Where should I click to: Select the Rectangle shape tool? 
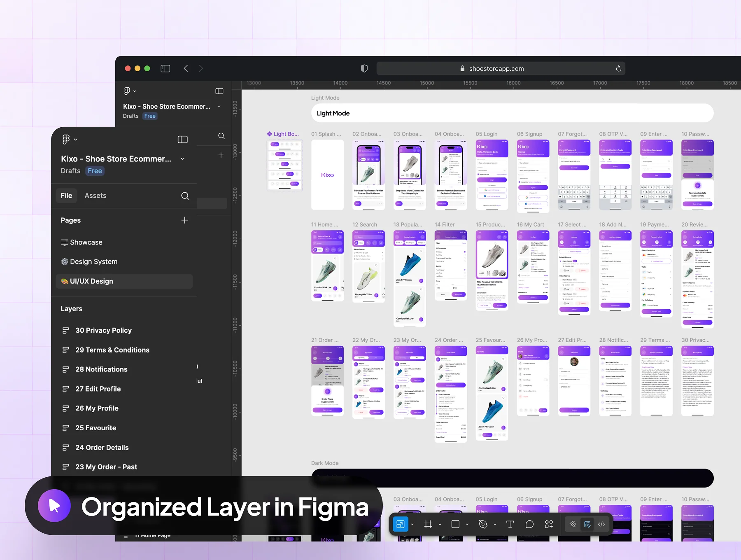(455, 524)
